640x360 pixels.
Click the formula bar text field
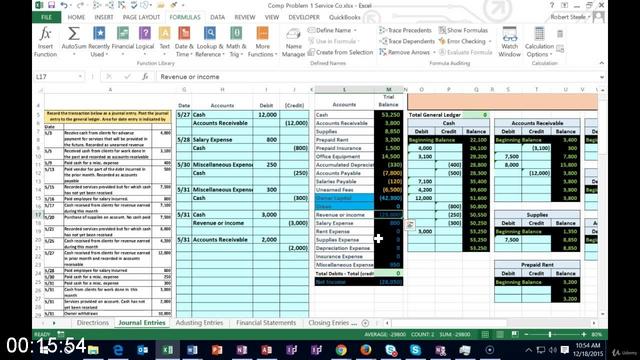(377, 77)
